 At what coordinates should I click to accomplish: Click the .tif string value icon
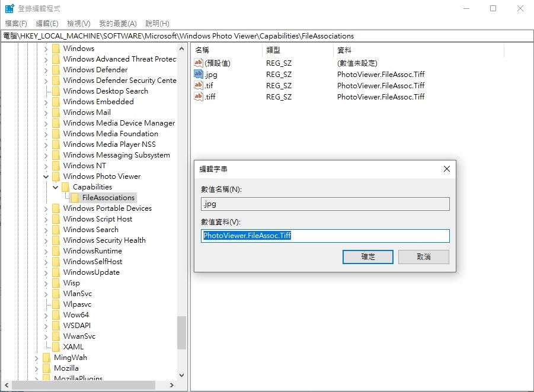click(198, 85)
